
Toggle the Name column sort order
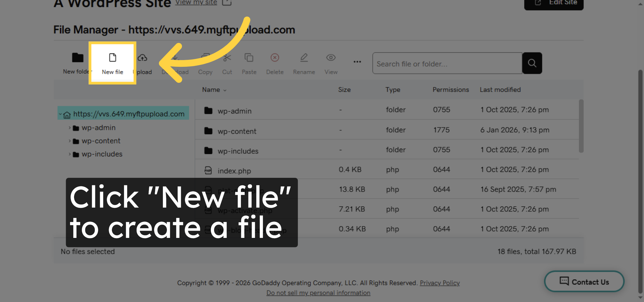click(x=213, y=90)
